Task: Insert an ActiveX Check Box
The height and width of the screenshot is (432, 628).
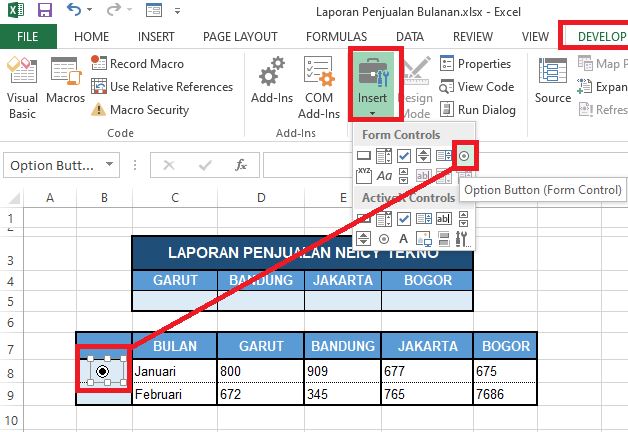Action: click(404, 219)
